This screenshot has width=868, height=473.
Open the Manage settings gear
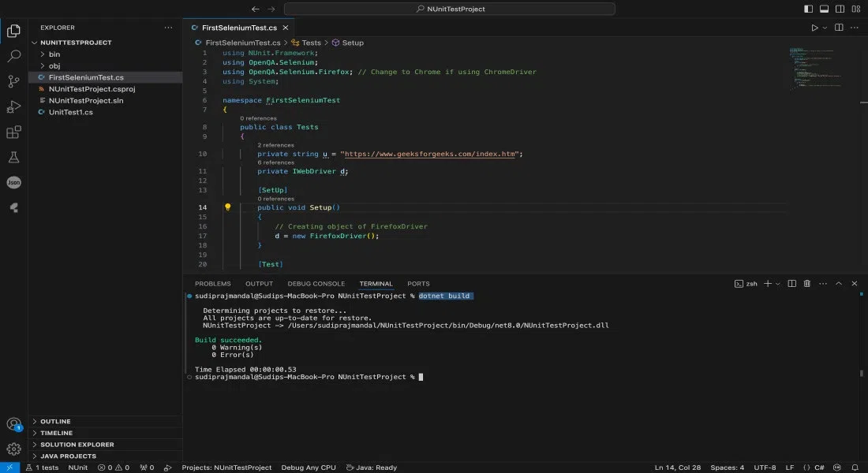[13, 449]
